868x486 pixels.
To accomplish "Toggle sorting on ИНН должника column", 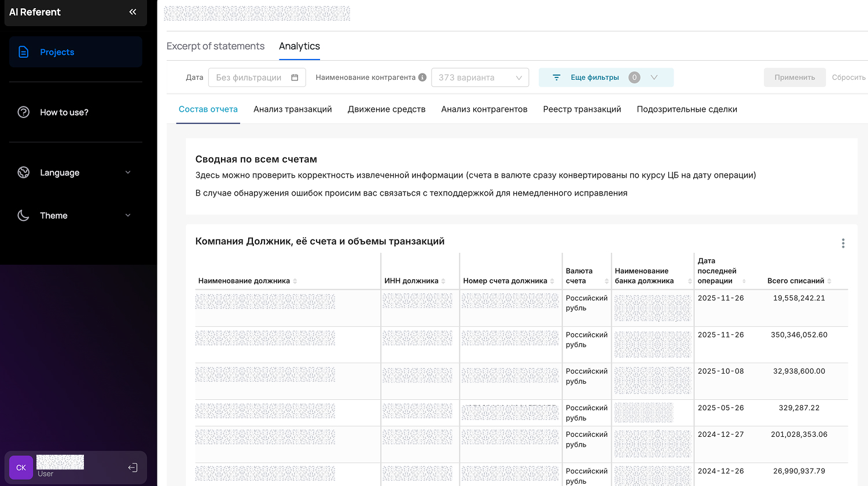I will (444, 281).
